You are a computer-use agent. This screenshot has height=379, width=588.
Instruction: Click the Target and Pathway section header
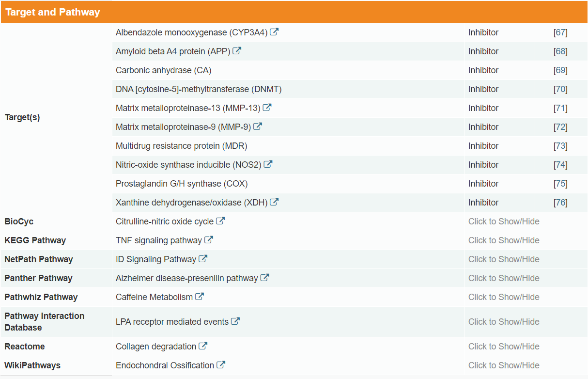52,12
